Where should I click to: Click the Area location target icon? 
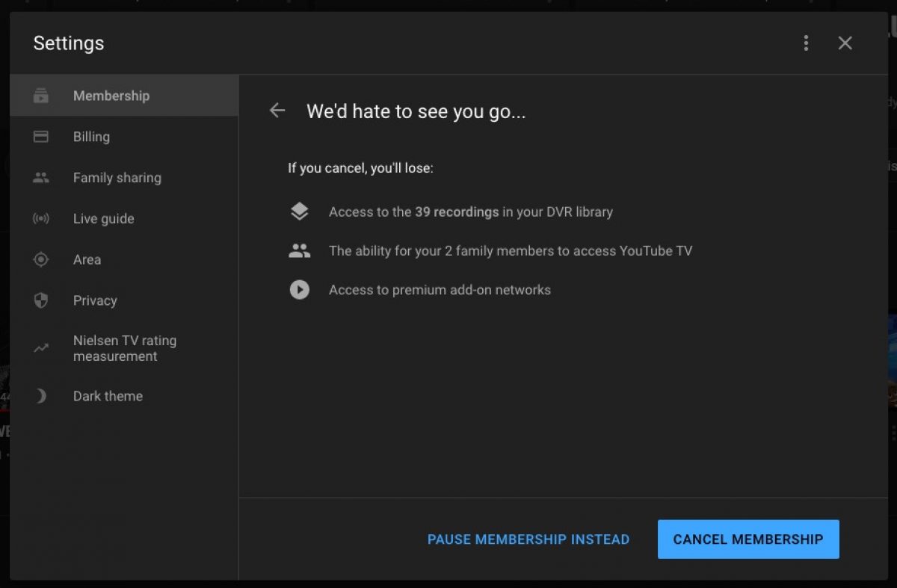click(41, 259)
